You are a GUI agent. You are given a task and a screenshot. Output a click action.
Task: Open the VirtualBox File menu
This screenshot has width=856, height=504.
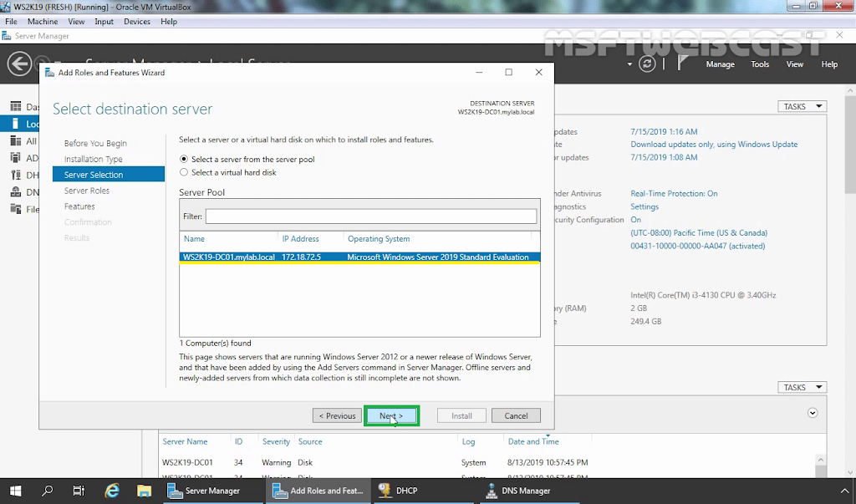tap(11, 21)
